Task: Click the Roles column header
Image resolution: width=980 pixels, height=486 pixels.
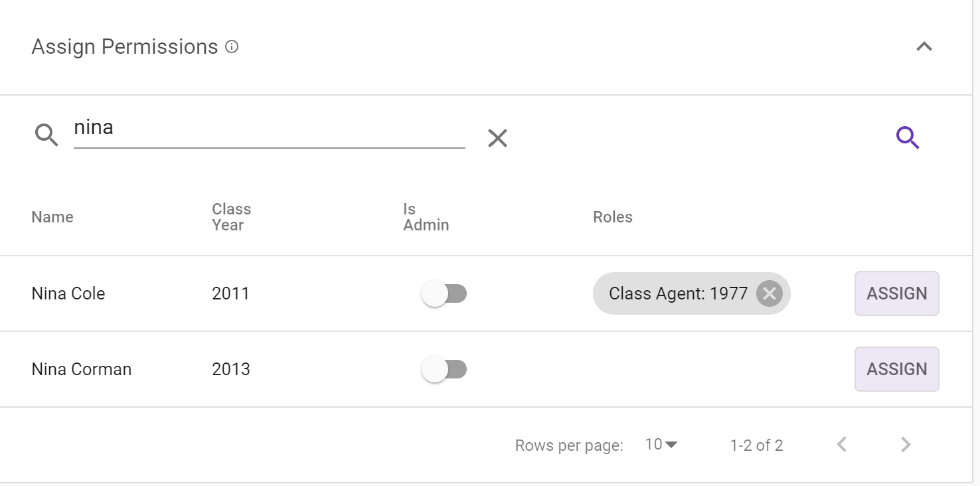Action: [612, 217]
